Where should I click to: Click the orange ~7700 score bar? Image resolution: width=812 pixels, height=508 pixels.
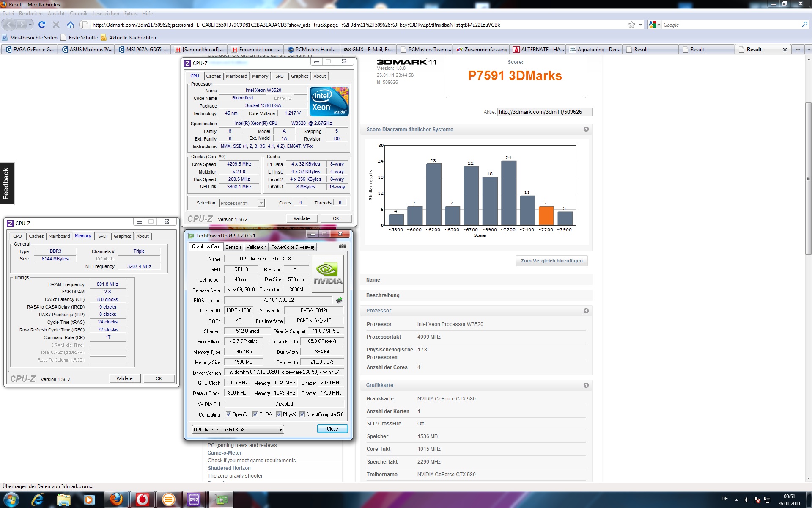(546, 215)
